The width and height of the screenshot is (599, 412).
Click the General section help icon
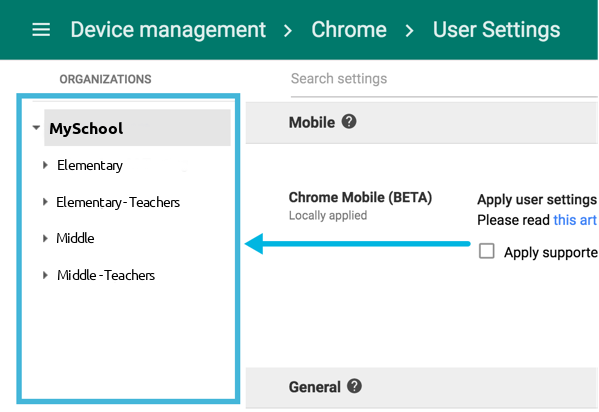click(354, 386)
